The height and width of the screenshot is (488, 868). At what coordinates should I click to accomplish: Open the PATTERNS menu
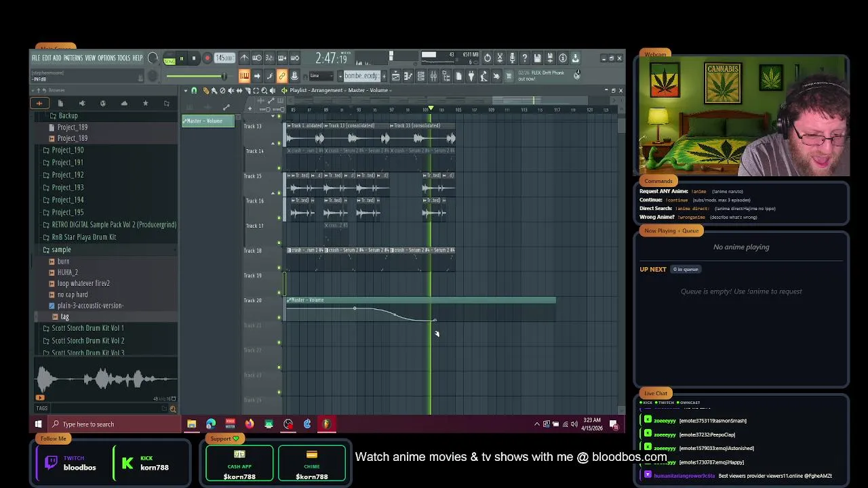point(73,58)
